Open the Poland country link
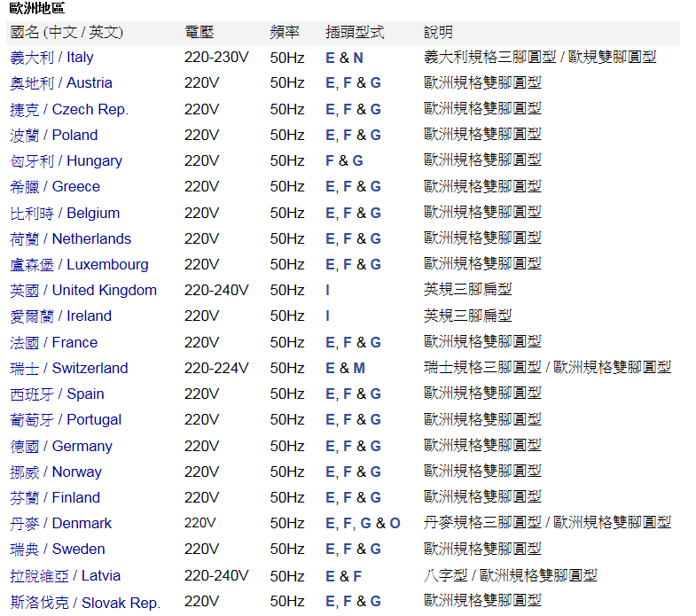This screenshot has width=696, height=616. coord(53,135)
